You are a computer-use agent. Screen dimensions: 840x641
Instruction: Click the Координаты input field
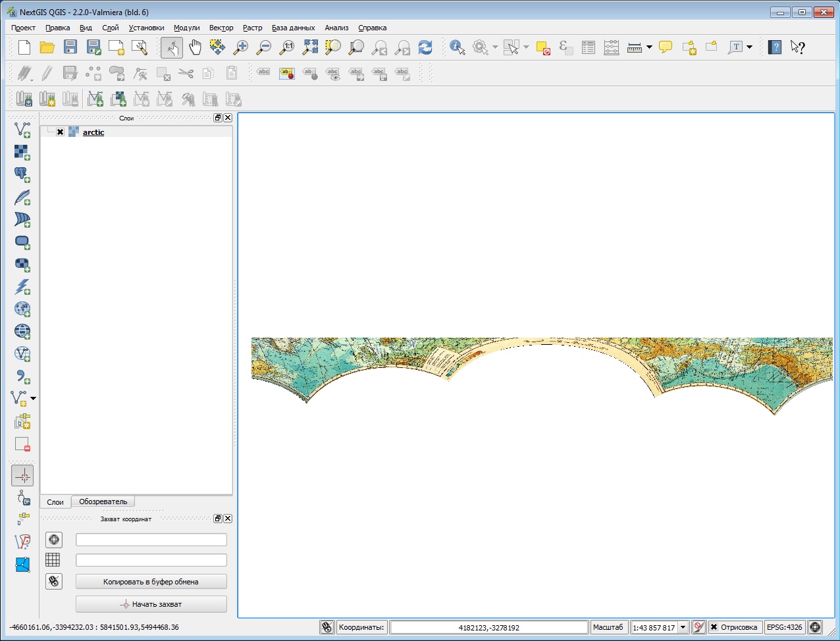point(488,627)
